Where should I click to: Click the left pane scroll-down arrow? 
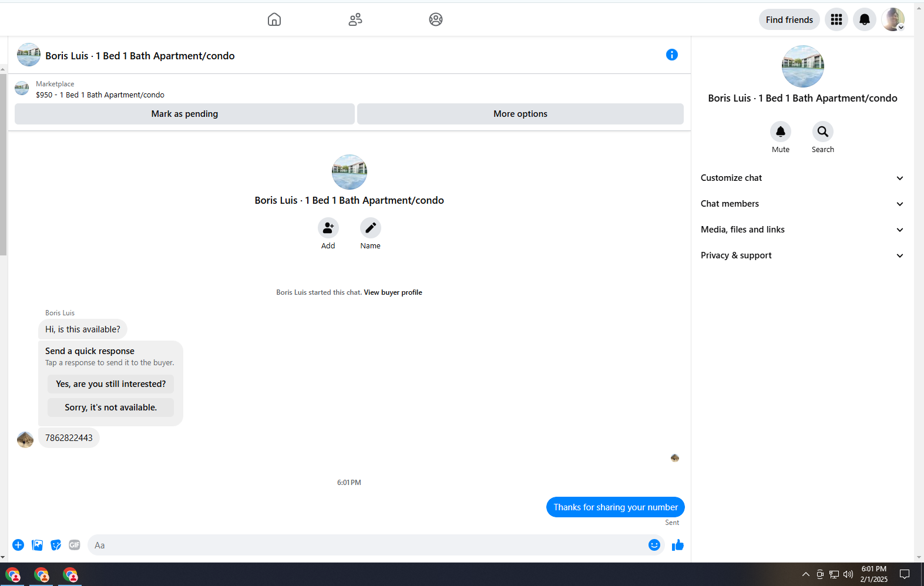point(3,557)
